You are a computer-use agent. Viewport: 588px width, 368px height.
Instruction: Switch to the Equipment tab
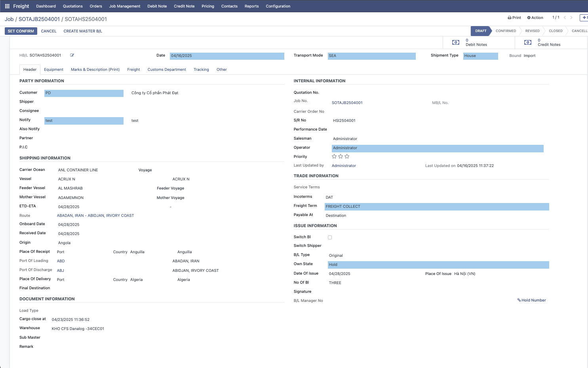[53, 70]
